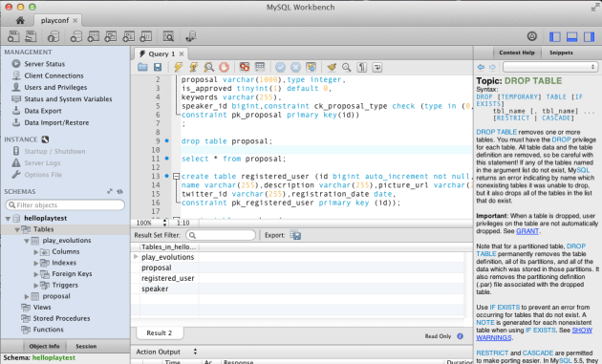Beautify query with the broom icon

pos(332,67)
